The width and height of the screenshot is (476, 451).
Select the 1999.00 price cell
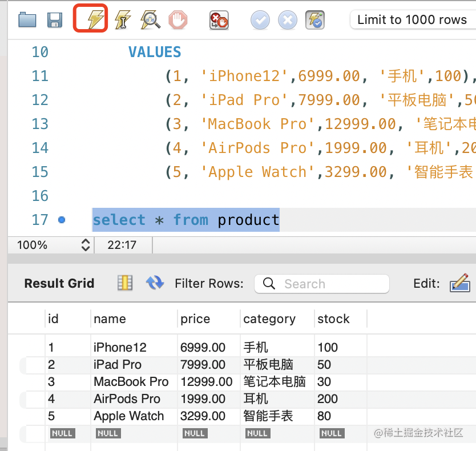point(209,398)
